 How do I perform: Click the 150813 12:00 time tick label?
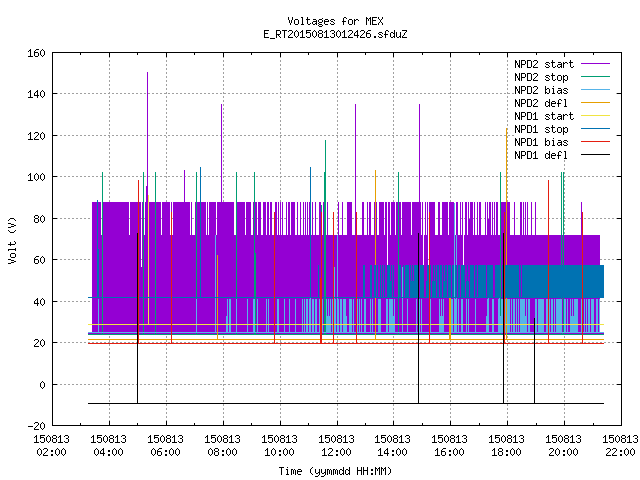point(336,445)
